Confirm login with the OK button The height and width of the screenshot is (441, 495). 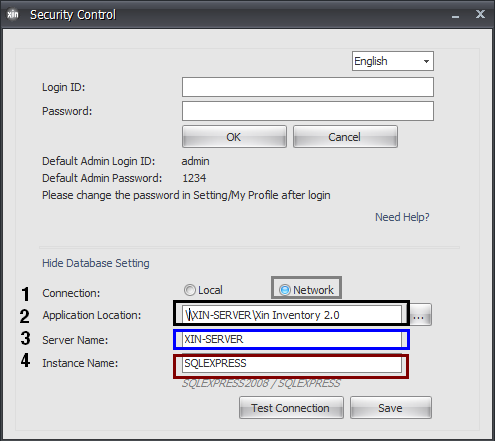tap(234, 137)
